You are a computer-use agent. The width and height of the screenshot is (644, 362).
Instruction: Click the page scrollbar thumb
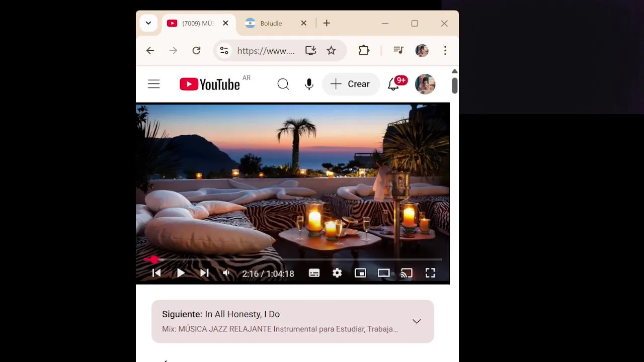(x=454, y=84)
